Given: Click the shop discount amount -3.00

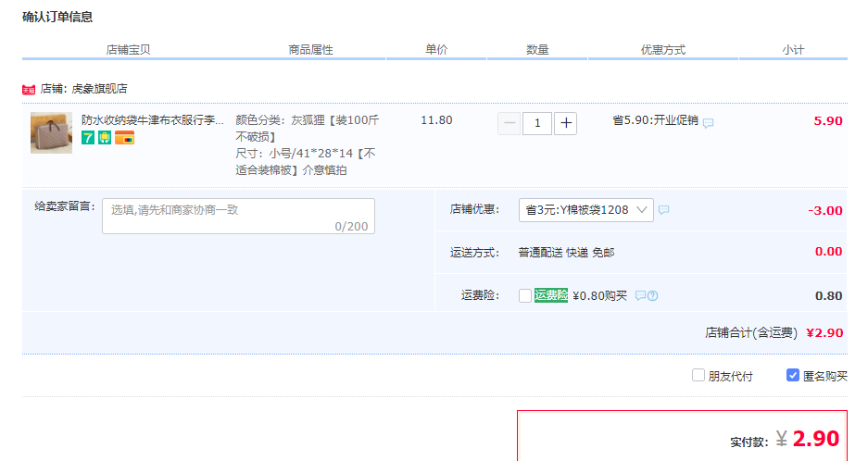Looking at the screenshot, I should pos(824,210).
